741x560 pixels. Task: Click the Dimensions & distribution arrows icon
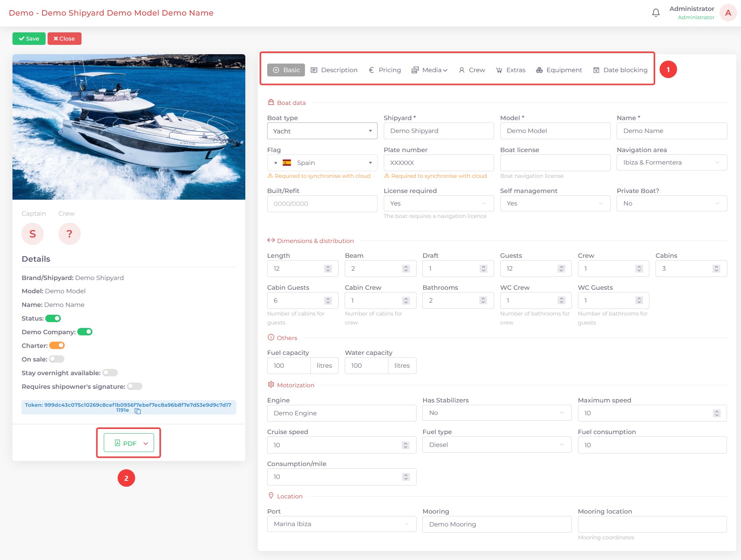[x=271, y=240]
